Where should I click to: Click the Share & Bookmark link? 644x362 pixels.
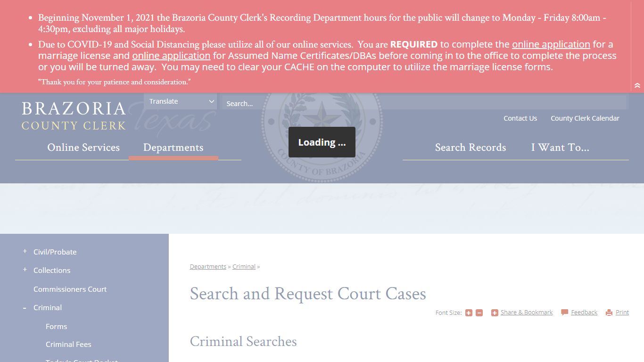[527, 313]
